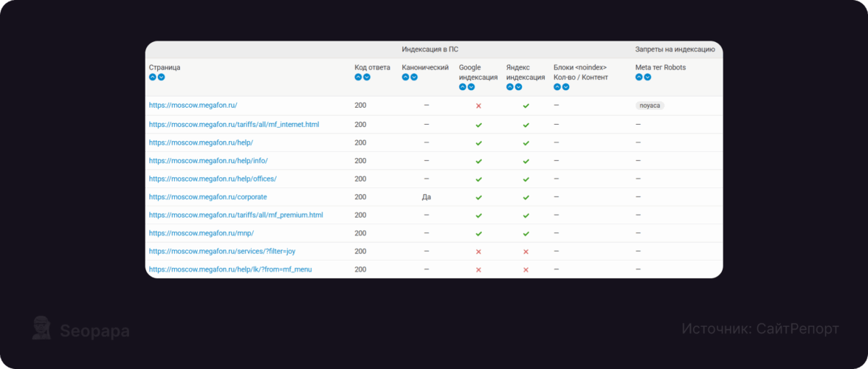Sort Канонический column ascending

[405, 77]
